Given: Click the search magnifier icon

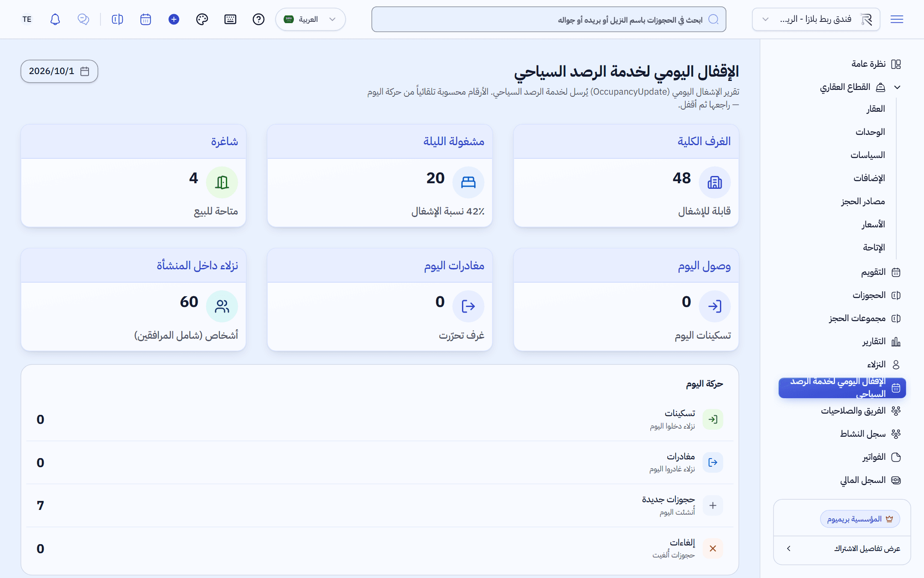Looking at the screenshot, I should [x=714, y=19].
